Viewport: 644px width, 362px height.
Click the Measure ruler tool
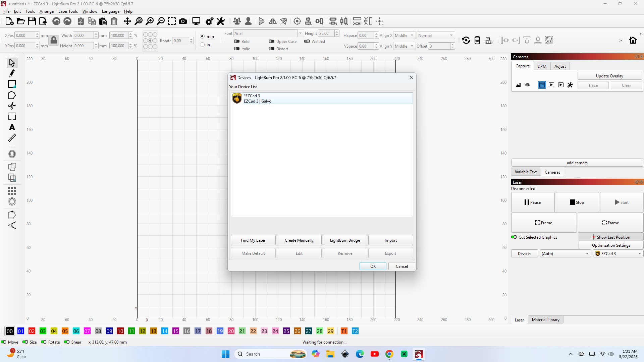12,138
